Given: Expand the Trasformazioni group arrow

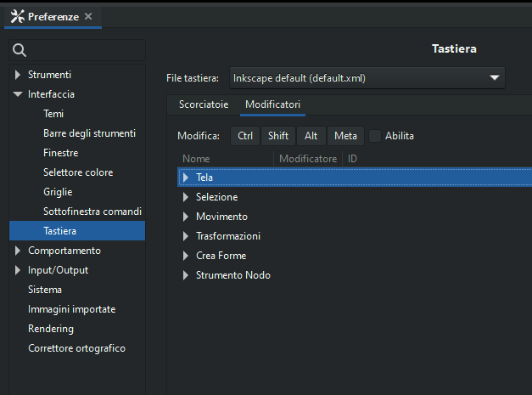Looking at the screenshot, I should (186, 236).
